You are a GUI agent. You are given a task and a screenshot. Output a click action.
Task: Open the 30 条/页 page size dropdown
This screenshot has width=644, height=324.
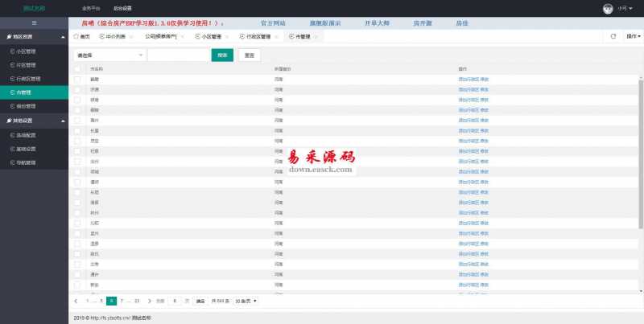(x=246, y=301)
